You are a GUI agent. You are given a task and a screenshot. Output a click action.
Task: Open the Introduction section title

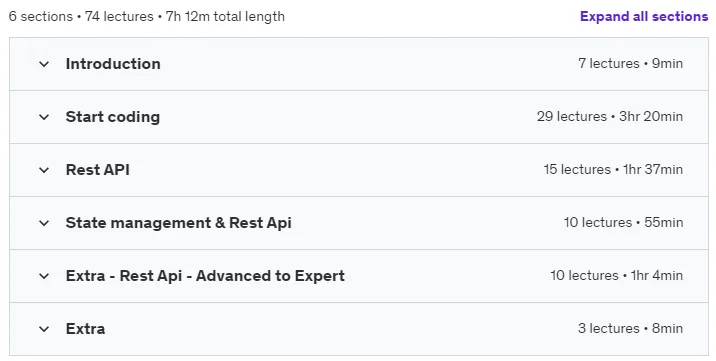(113, 63)
